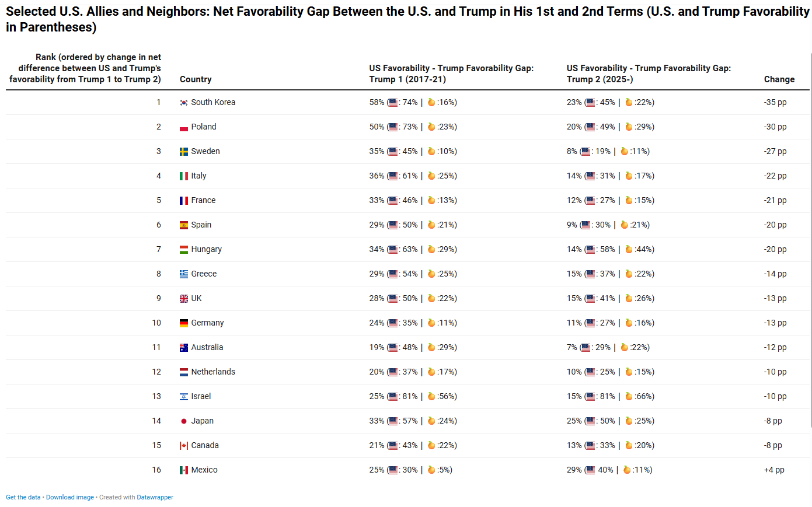Click Trump icon in Hungary Trump 2 cell

point(629,249)
